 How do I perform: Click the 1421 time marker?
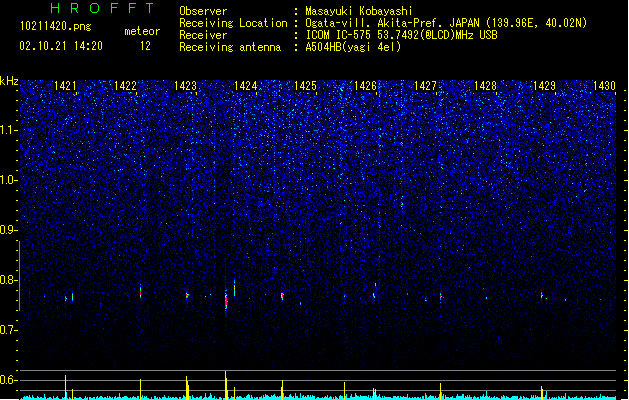65,86
